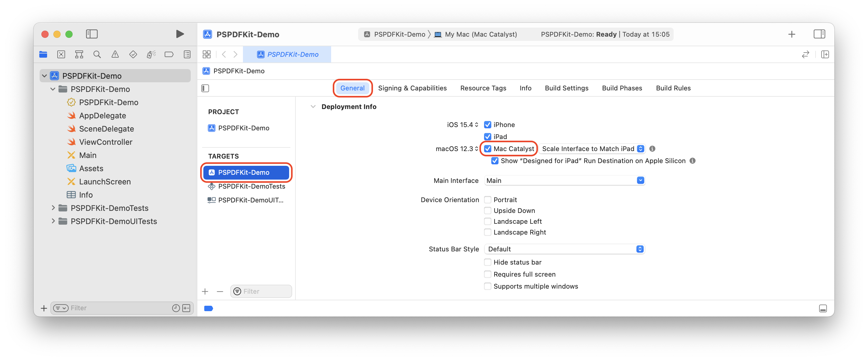The image size is (868, 361).
Task: Toggle the inspectors panel icon
Action: click(819, 34)
